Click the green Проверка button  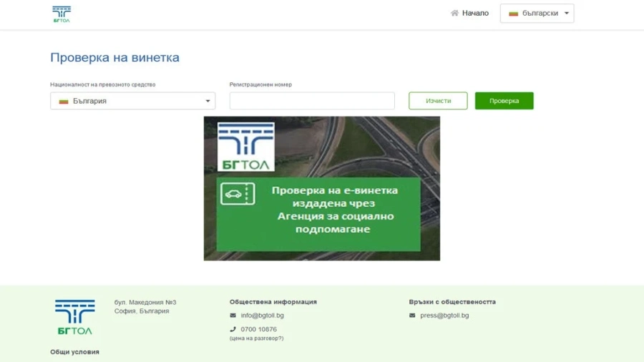click(504, 101)
